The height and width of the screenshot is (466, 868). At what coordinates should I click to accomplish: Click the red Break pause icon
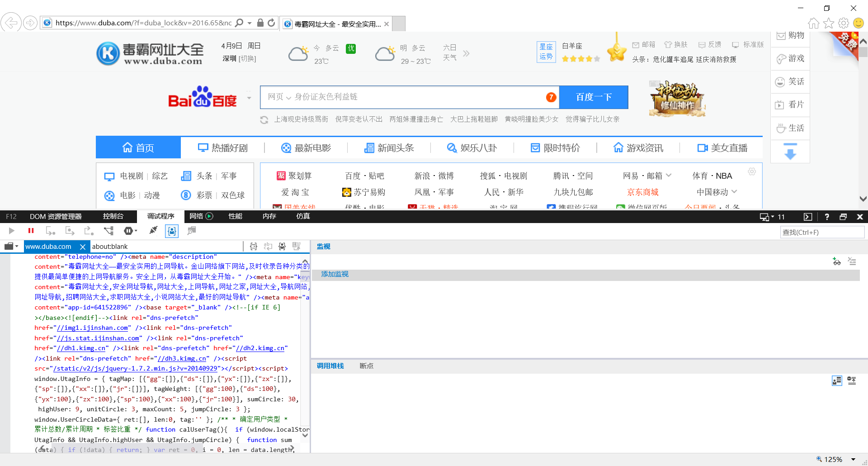click(31, 231)
